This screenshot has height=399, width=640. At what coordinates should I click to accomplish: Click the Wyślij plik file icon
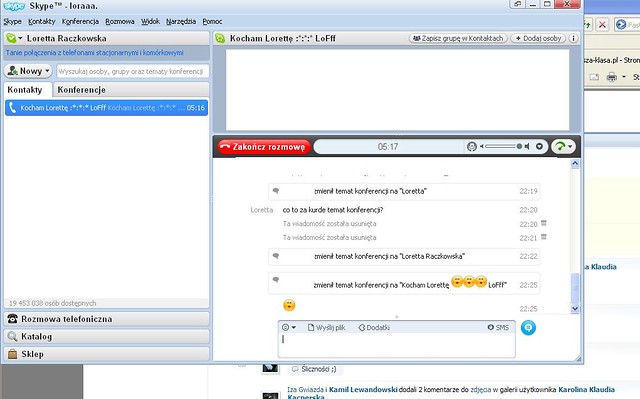coord(311,327)
